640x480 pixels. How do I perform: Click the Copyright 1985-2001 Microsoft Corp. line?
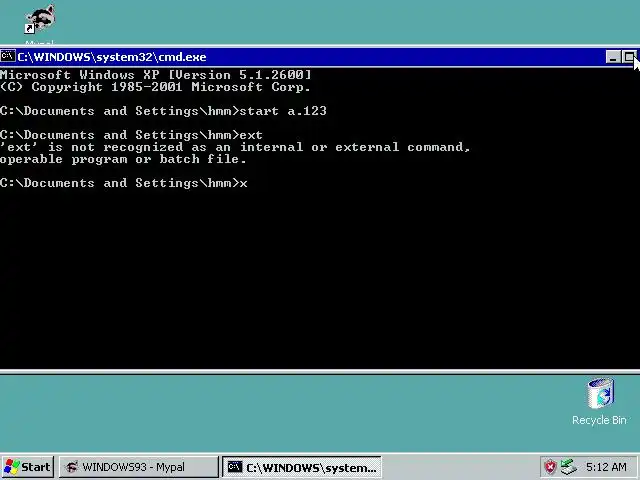click(x=155, y=87)
